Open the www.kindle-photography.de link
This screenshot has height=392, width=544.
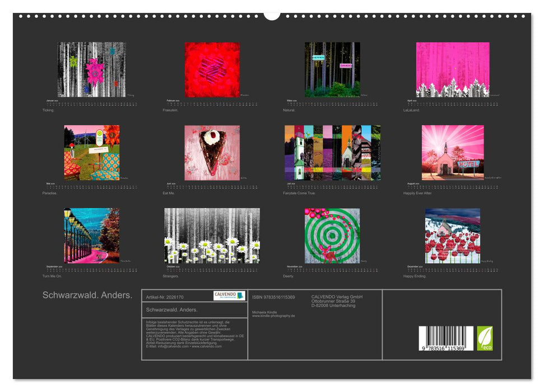[x=273, y=316]
